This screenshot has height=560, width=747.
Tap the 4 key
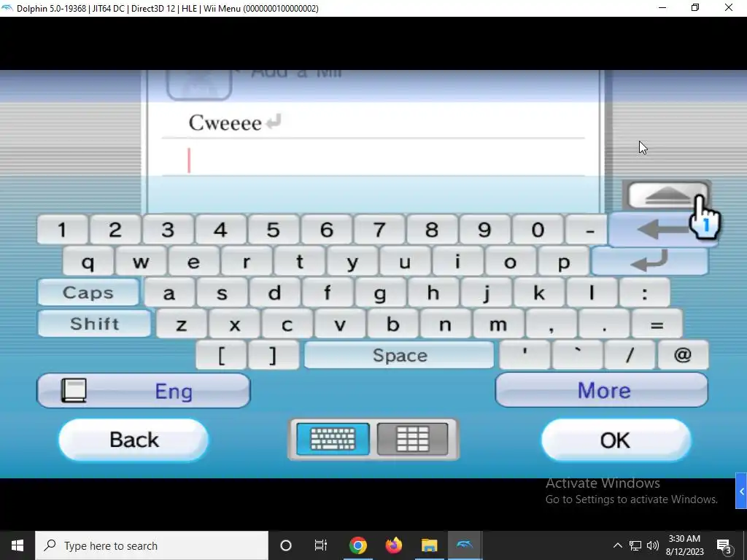[x=220, y=230]
